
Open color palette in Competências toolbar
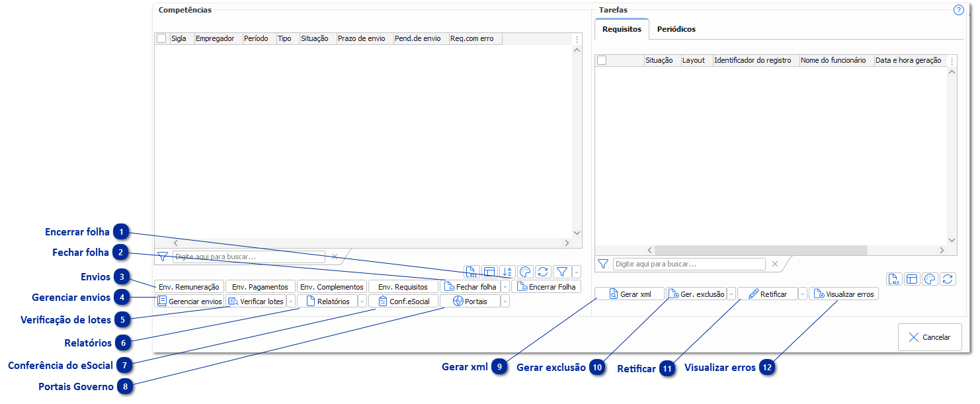(x=525, y=271)
